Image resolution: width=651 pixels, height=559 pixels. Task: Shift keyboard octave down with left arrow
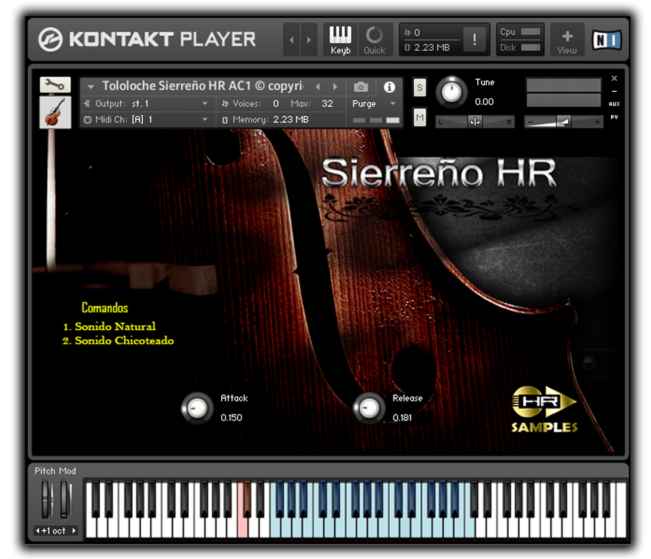pos(38,531)
